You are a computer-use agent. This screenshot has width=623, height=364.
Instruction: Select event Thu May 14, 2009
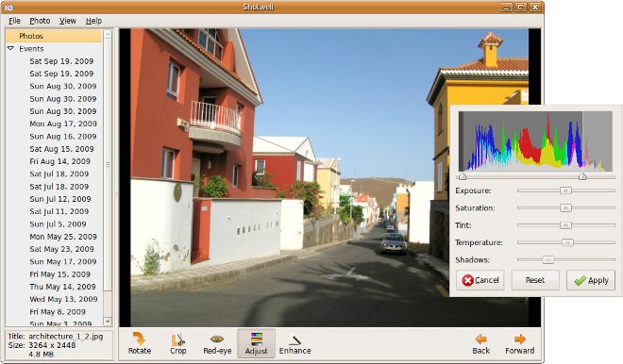(x=63, y=287)
